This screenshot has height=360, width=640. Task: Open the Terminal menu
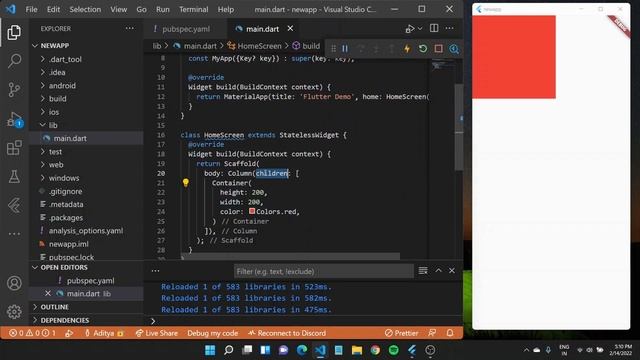click(193, 9)
